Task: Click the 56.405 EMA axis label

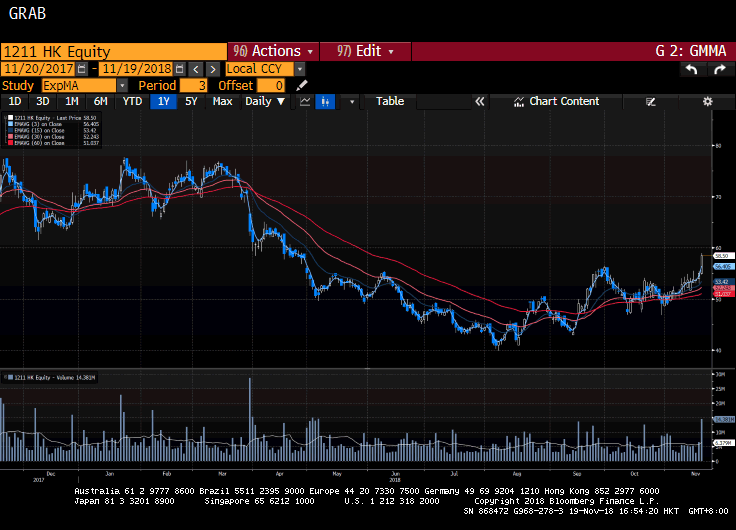Action: click(x=723, y=267)
